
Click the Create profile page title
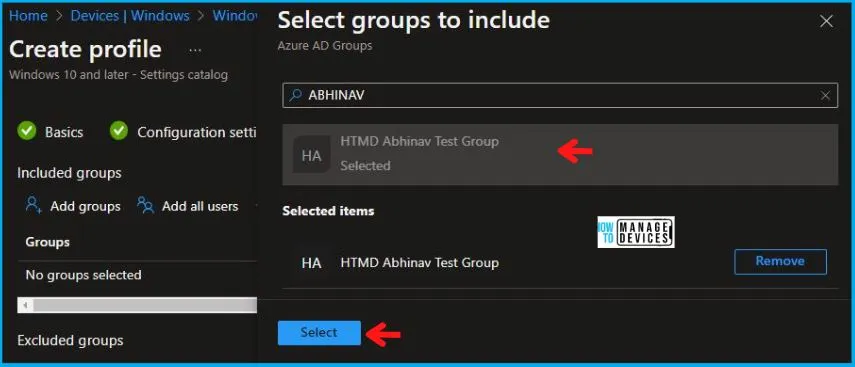pos(86,50)
